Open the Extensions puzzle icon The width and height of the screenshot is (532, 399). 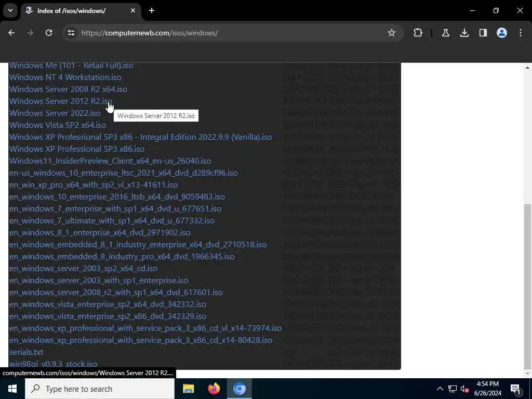(418, 33)
